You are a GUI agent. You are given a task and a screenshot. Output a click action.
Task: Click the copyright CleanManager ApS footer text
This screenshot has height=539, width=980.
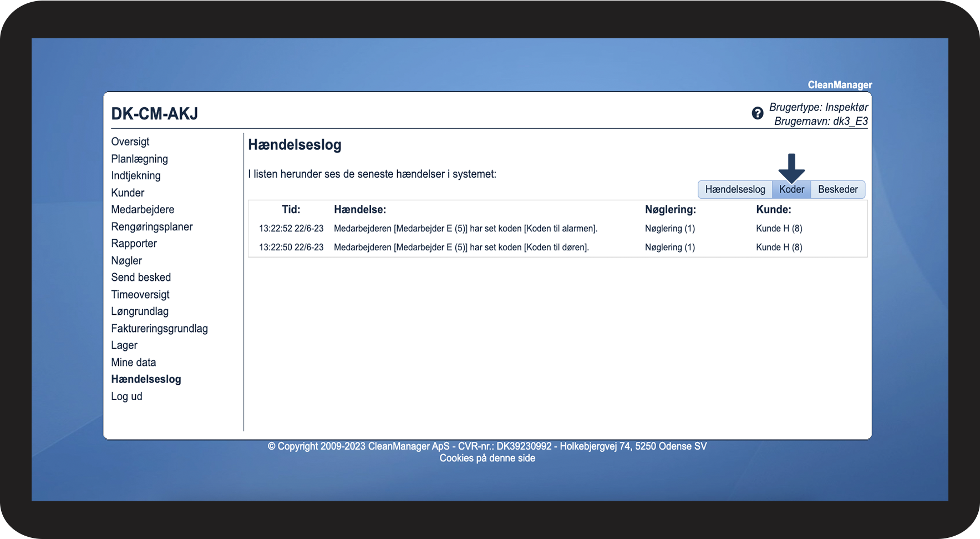tap(488, 446)
